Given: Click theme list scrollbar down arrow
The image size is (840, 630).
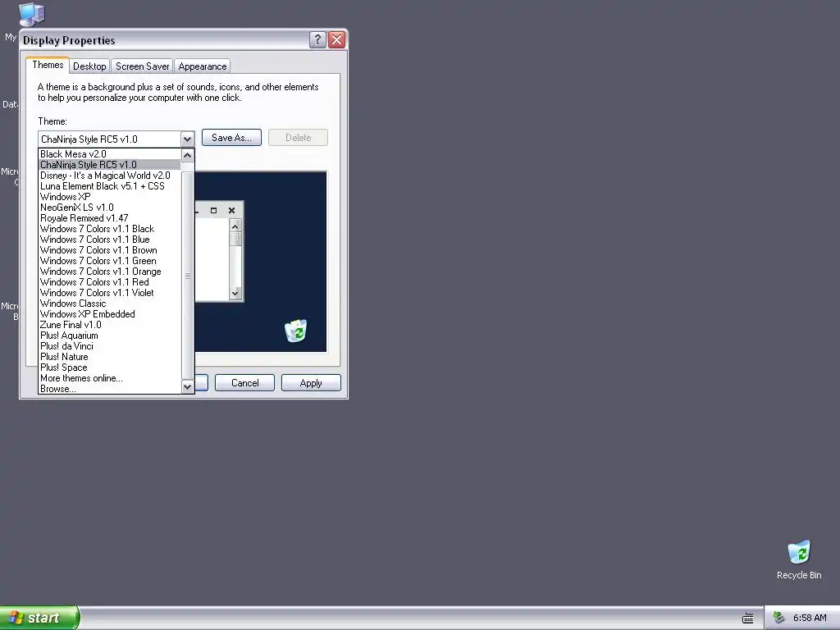Looking at the screenshot, I should coord(188,387).
